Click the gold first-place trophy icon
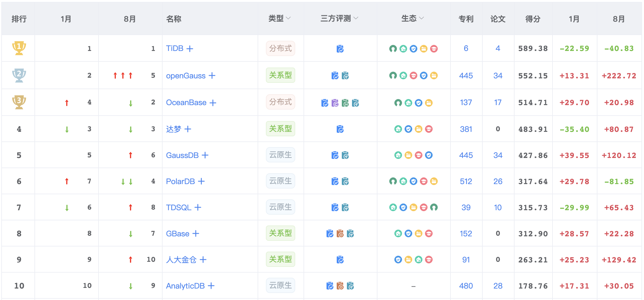644x300 pixels. (x=19, y=48)
